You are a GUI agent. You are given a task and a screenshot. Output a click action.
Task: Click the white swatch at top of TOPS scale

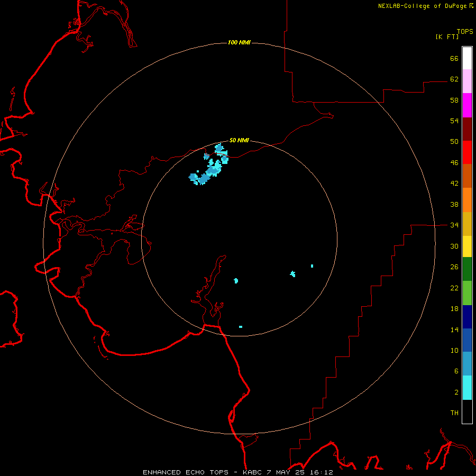(467, 58)
